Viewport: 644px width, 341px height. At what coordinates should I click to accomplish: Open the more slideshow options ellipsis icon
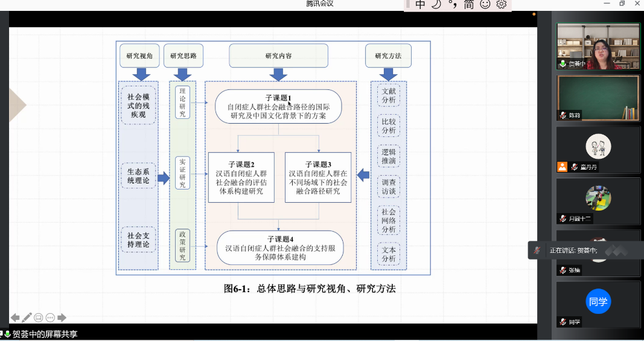point(50,317)
